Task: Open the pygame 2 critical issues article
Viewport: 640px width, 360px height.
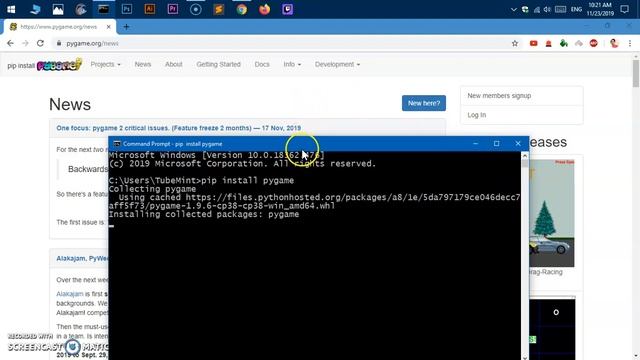Action: tap(178, 128)
